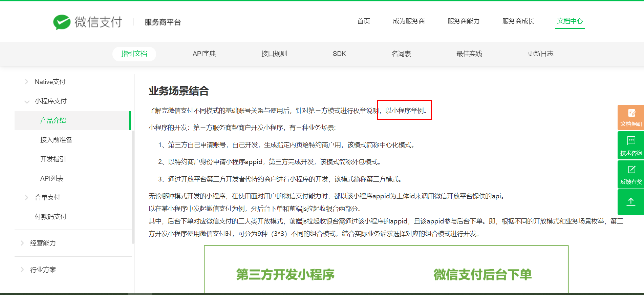Image resolution: width=644 pixels, height=295 pixels.
Task: Expand the 行业方案 section arrow
Action: (x=22, y=270)
